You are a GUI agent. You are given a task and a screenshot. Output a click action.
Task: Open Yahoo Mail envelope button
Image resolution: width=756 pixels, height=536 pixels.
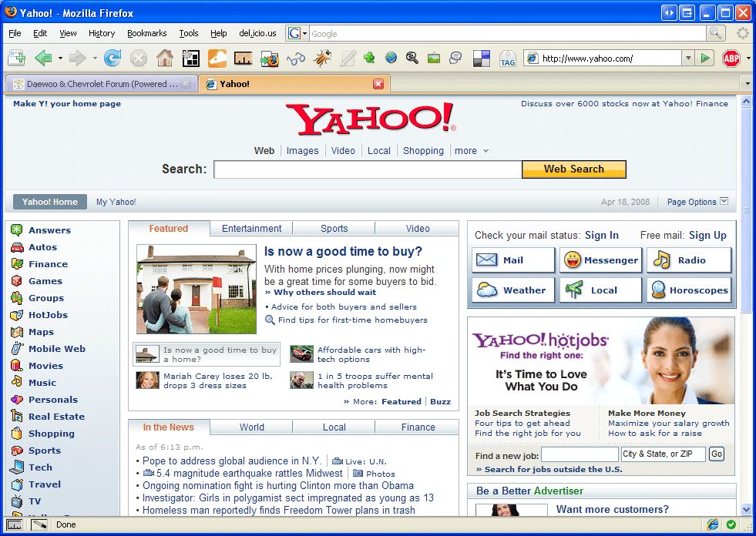[x=513, y=260]
